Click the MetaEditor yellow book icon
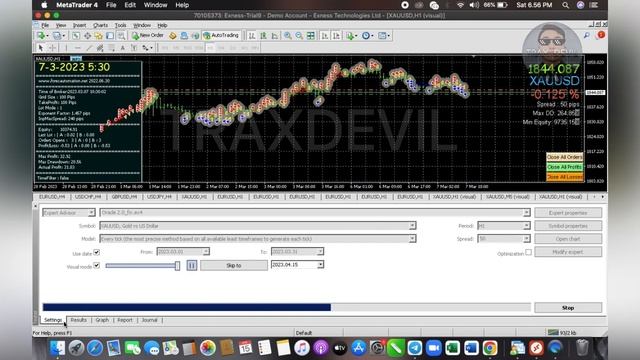Image resolution: width=640 pixels, height=360 pixels. 173,36
